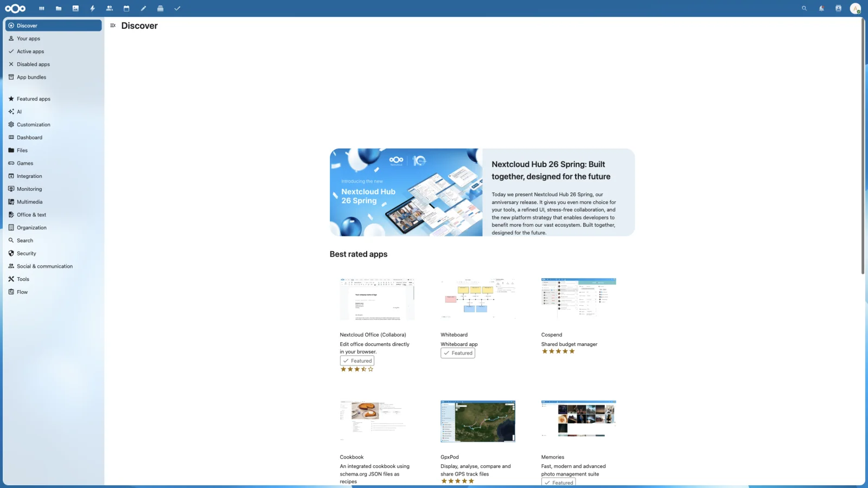Open the contacts menu icon near the avatar
The image size is (868, 488).
click(838, 8)
